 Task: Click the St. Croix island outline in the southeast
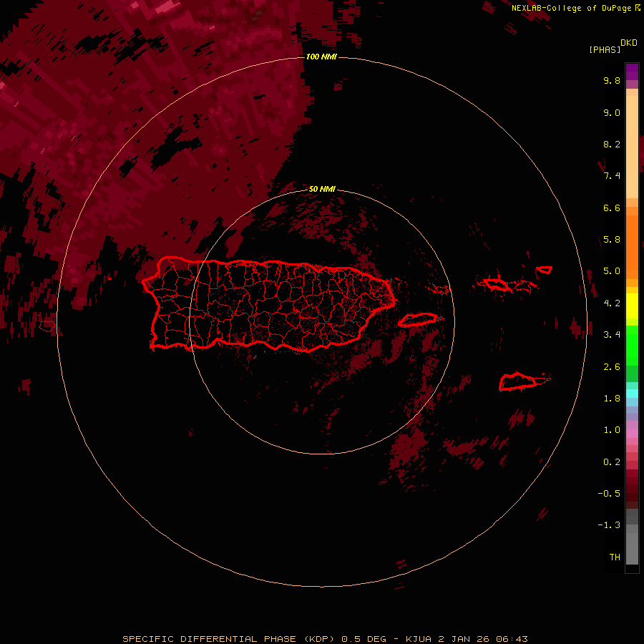pyautogui.click(x=518, y=382)
